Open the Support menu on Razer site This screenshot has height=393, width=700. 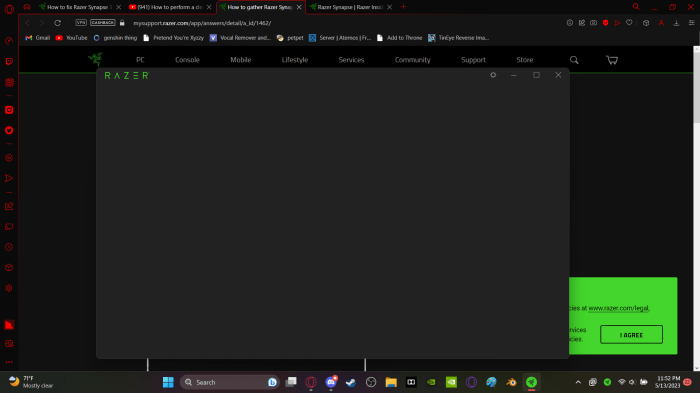(x=473, y=60)
